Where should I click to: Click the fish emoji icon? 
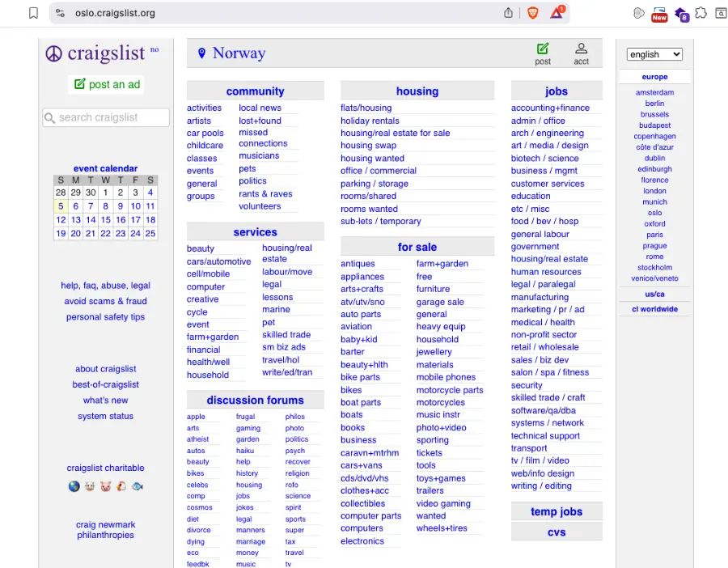(138, 486)
